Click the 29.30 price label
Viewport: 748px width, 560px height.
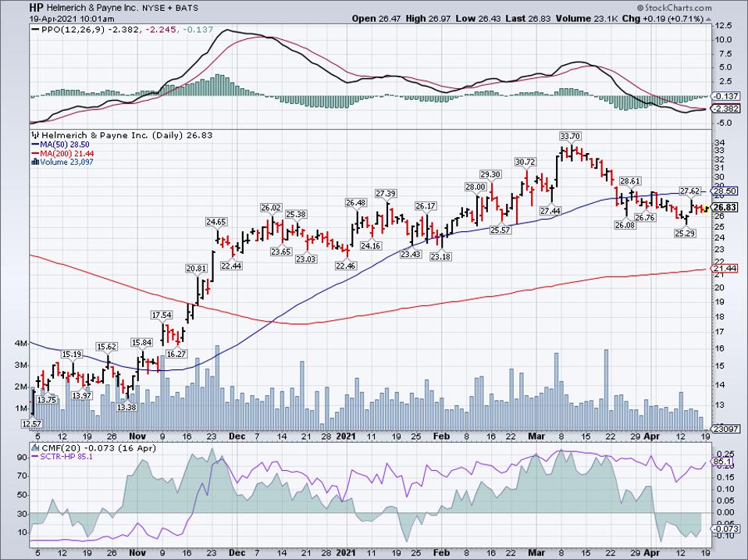point(490,175)
